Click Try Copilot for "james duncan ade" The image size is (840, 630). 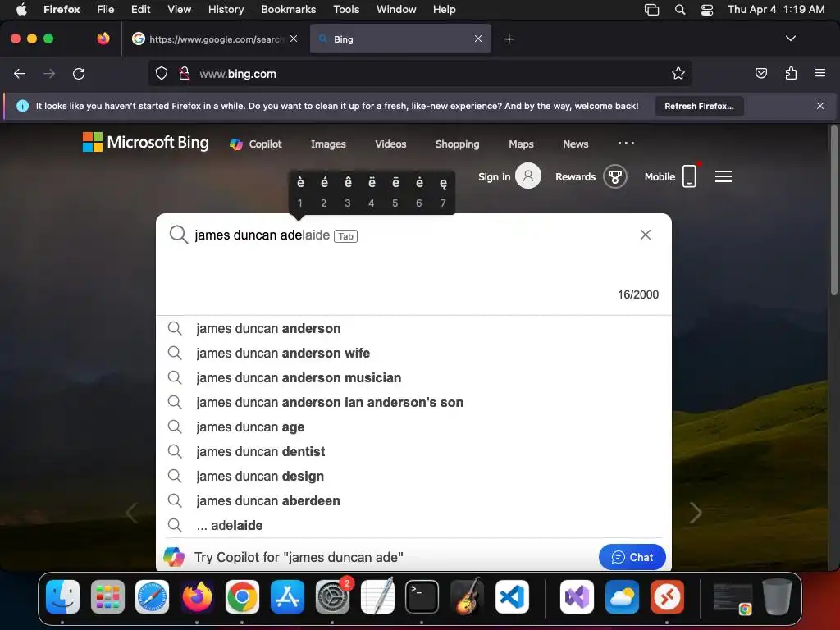point(299,557)
